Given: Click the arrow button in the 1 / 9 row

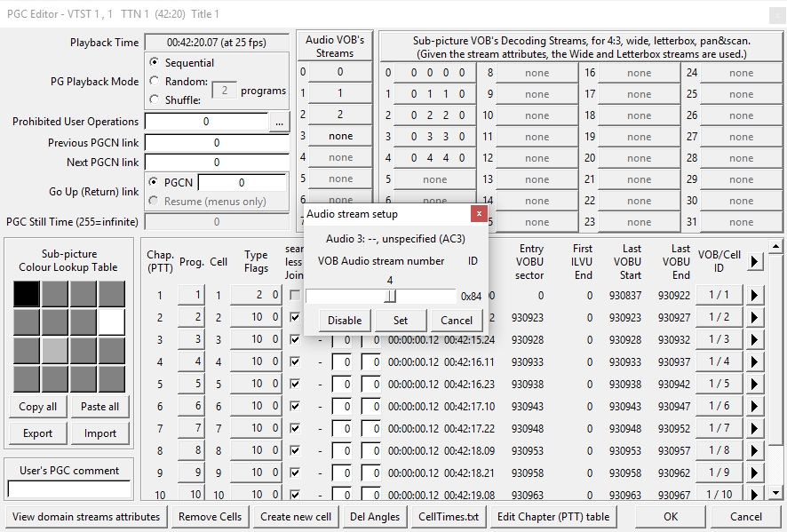Looking at the screenshot, I should [754, 472].
